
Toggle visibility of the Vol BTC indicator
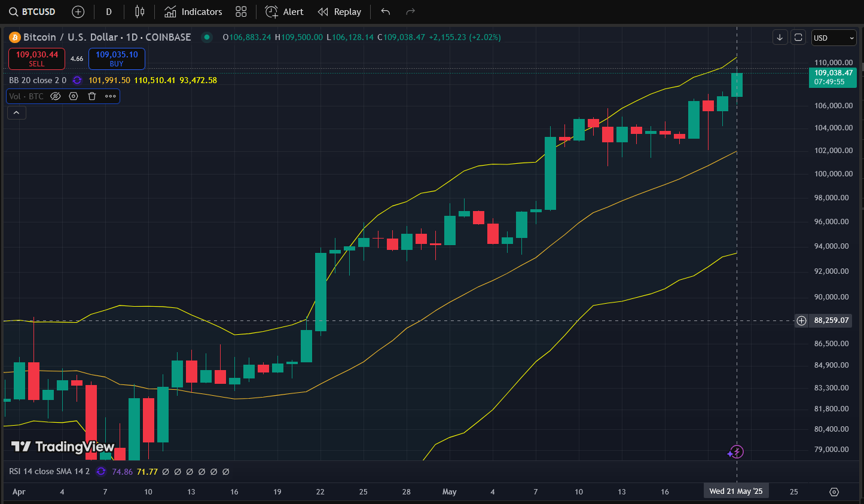[x=56, y=96]
